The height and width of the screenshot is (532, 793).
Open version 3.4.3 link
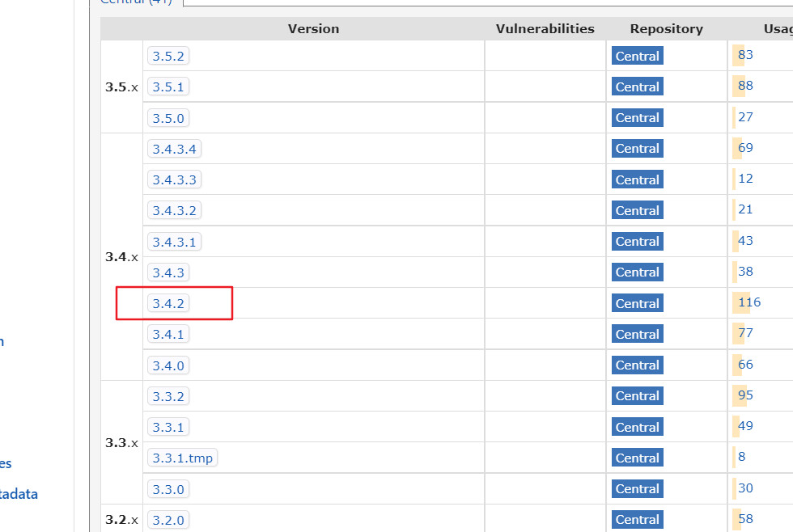pyautogui.click(x=168, y=272)
